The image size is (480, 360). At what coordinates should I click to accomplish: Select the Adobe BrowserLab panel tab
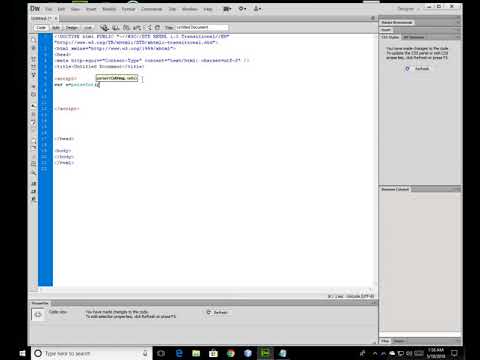coord(397,22)
